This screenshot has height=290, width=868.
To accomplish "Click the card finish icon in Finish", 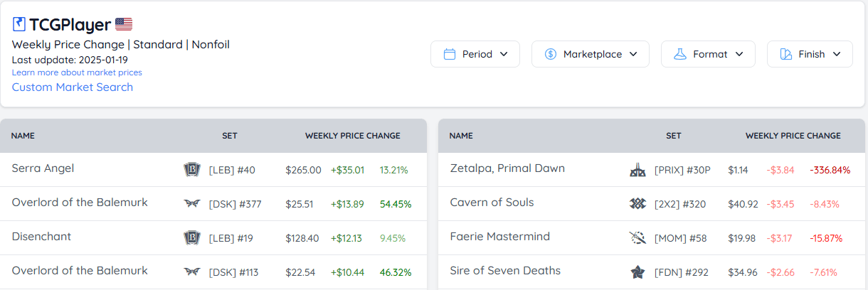I will tap(786, 54).
